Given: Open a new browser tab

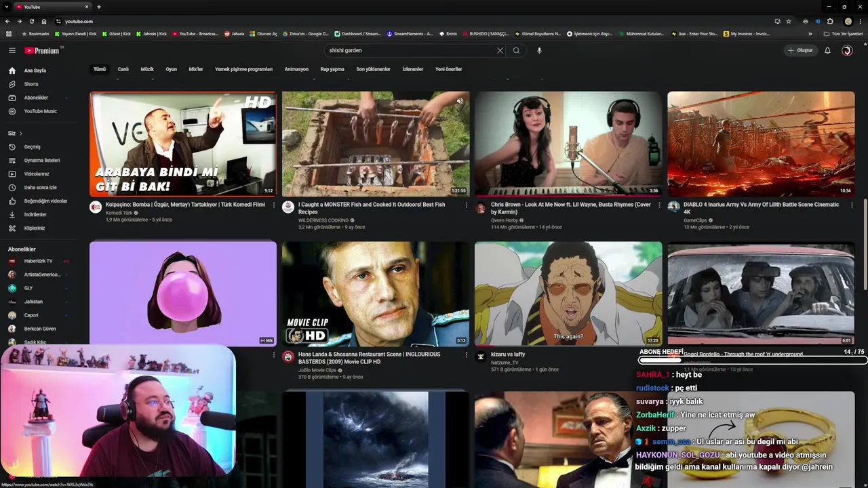Looking at the screenshot, I should click(x=99, y=7).
